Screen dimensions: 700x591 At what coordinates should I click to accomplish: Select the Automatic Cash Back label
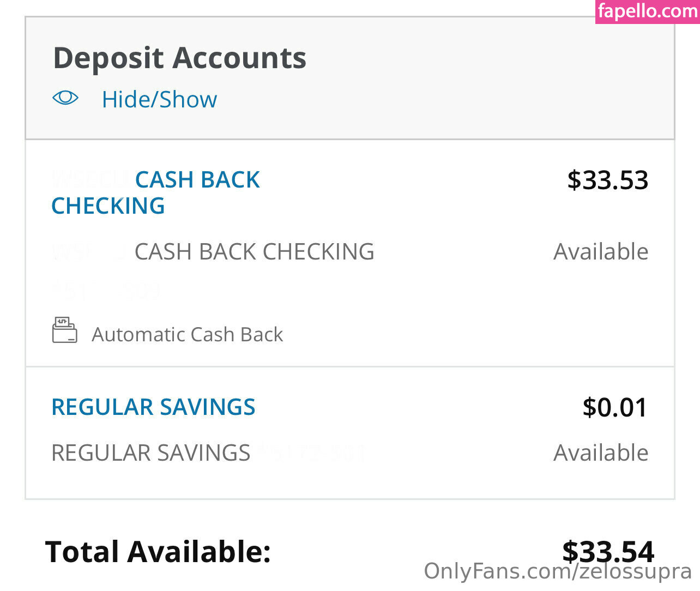[x=187, y=334]
